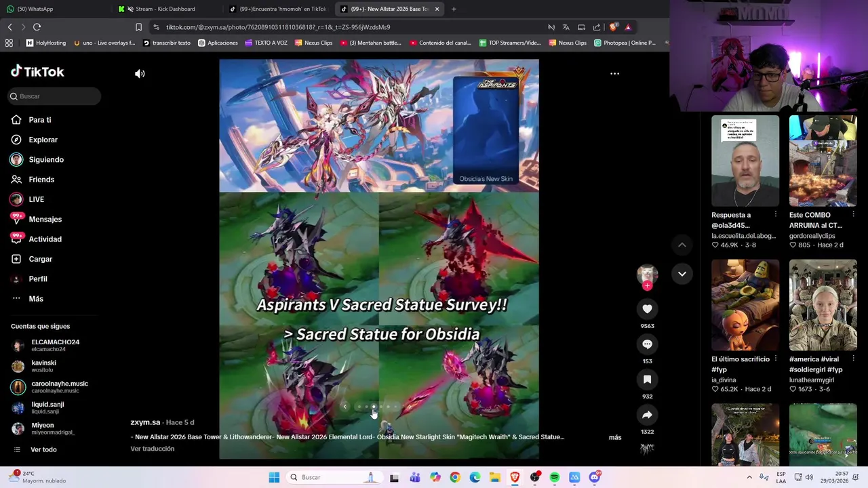Open a new browser tab
Viewport: 868px width, 488px height.
click(454, 9)
